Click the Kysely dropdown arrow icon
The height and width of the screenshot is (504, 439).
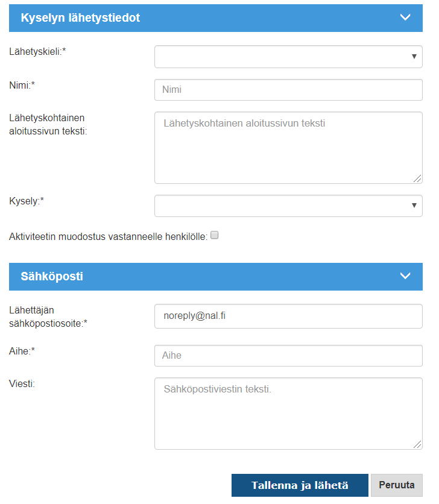pos(414,206)
